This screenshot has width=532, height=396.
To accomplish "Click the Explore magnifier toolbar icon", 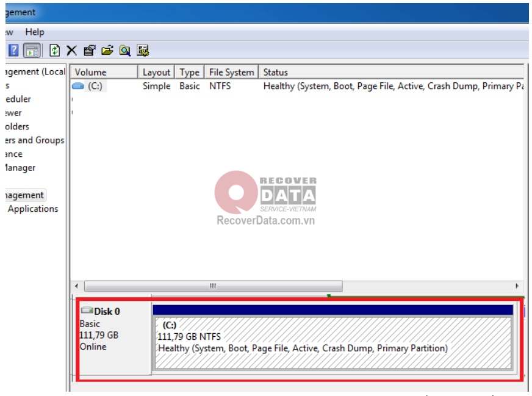I will (x=125, y=51).
